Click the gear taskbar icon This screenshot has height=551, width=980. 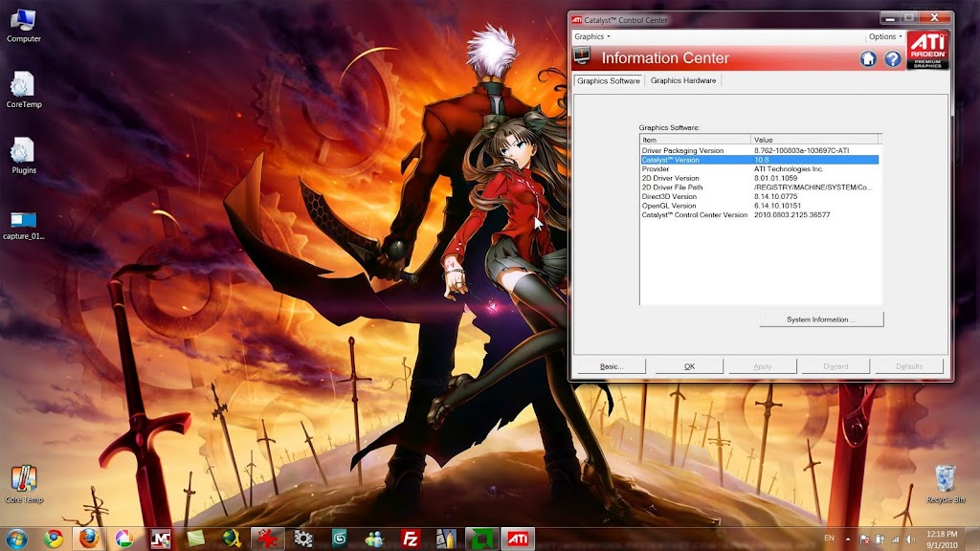tap(303, 539)
